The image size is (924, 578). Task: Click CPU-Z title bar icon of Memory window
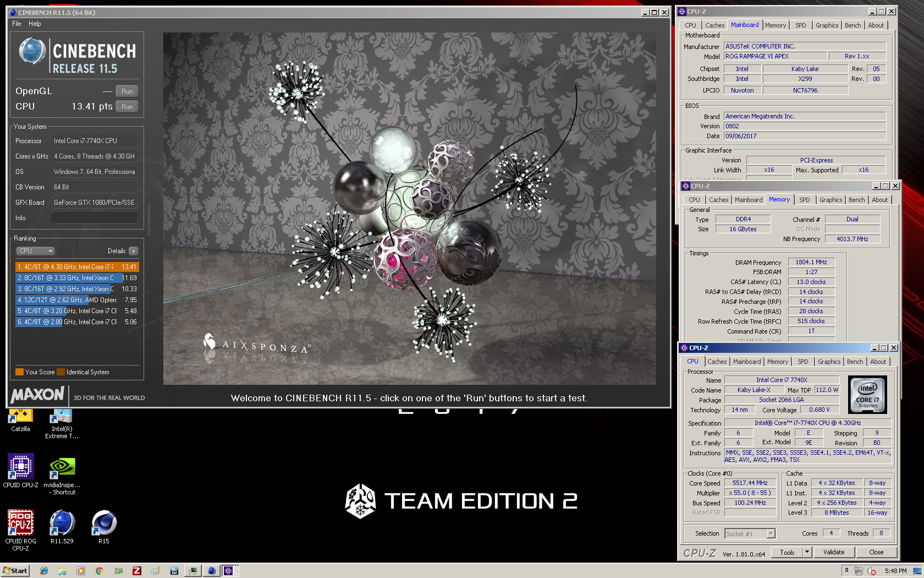[686, 186]
